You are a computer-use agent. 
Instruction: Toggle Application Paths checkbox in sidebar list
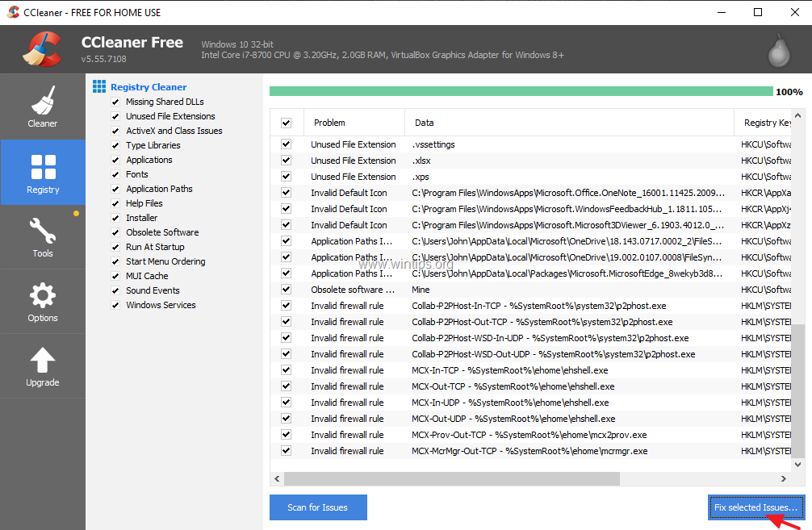click(x=115, y=189)
